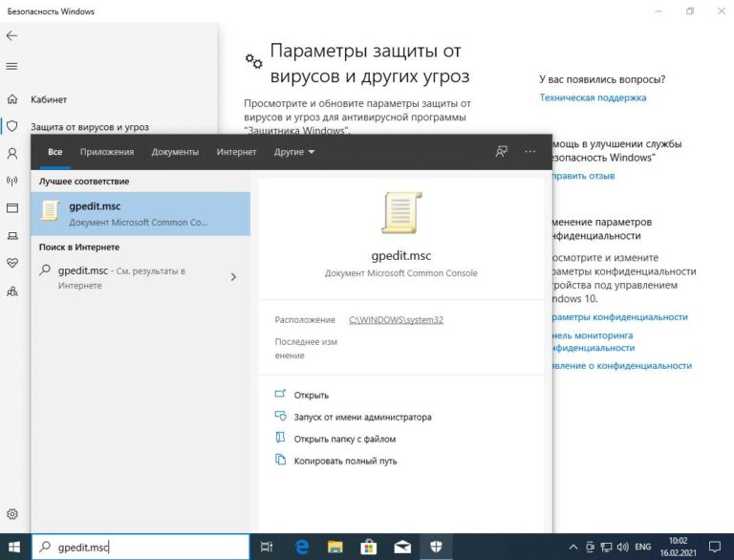Image resolution: width=734 pixels, height=560 pixels.
Task: Click the network tray icon
Action: [606, 547]
